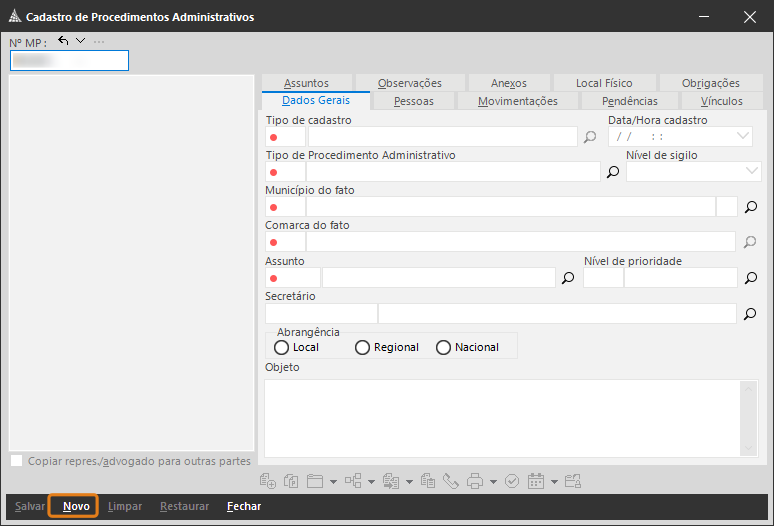The image size is (774, 526).
Task: Click the Secretário code field
Action: coord(321,314)
